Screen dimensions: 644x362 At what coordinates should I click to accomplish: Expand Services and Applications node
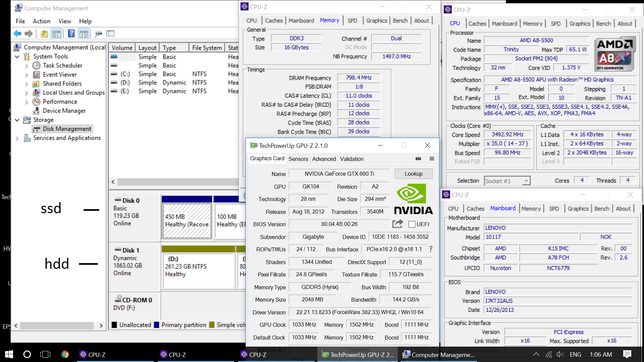[x=17, y=138]
